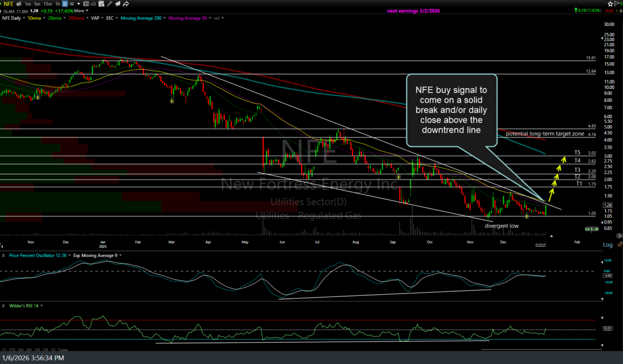Screen dimensions: 623x364
Task: Expand the More dropdown in quote line
Action: coord(81,10)
